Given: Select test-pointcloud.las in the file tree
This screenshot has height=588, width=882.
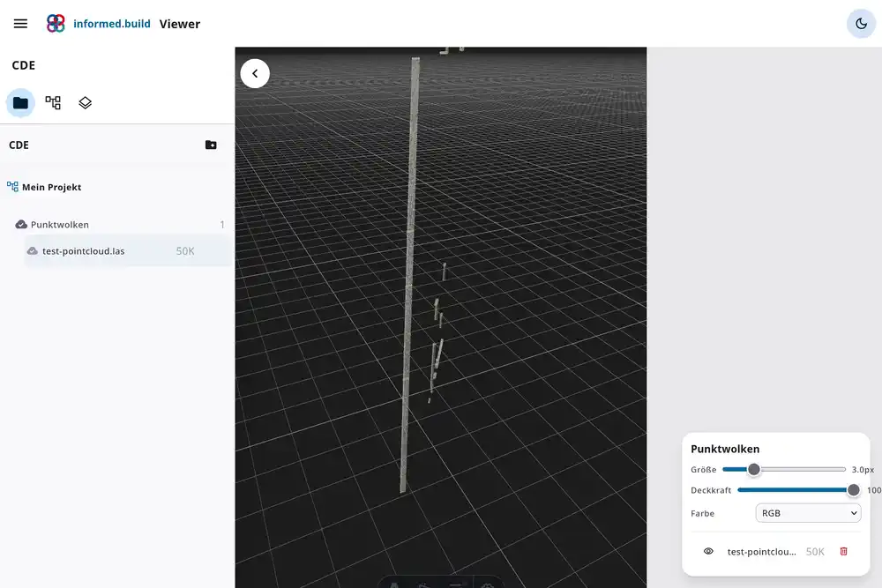Looking at the screenshot, I should click(x=84, y=251).
